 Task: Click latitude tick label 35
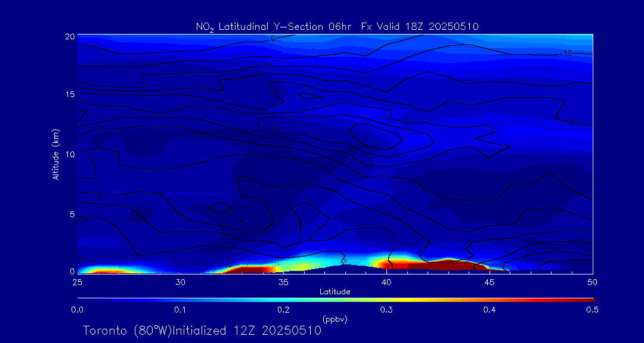pyautogui.click(x=284, y=282)
